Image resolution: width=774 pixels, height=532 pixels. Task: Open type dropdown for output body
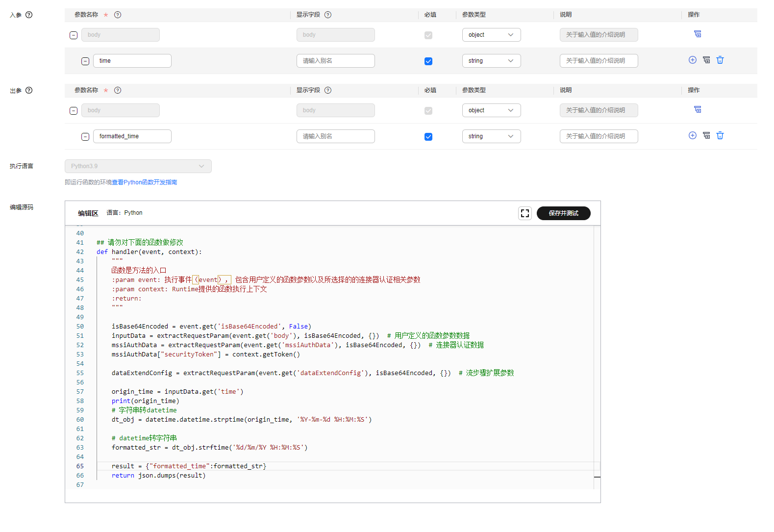491,110
